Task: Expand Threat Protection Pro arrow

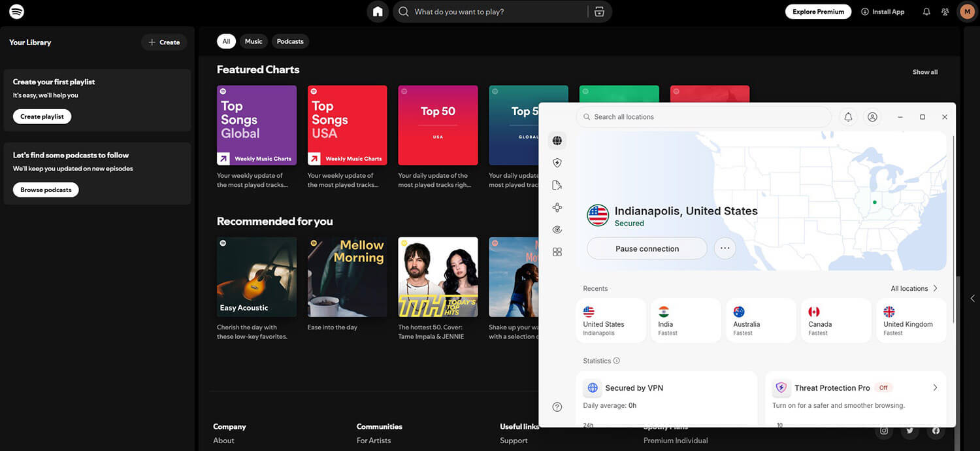Action: coord(935,388)
